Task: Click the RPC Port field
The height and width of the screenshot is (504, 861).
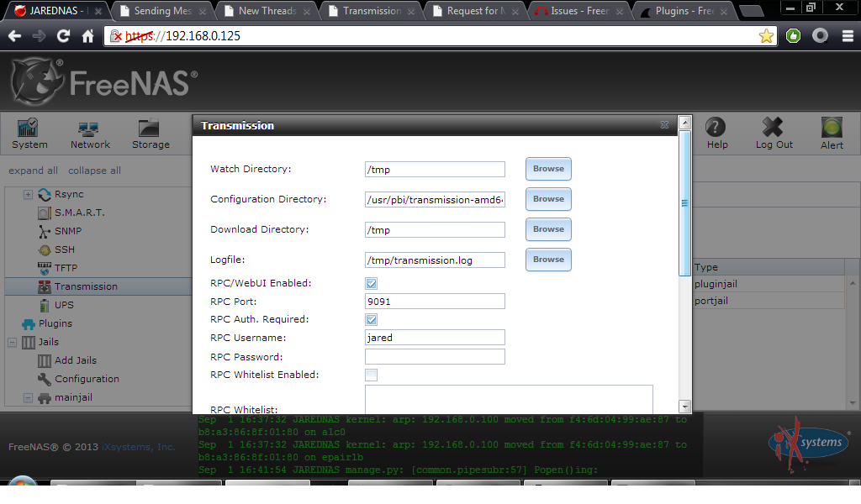Action: coord(435,302)
